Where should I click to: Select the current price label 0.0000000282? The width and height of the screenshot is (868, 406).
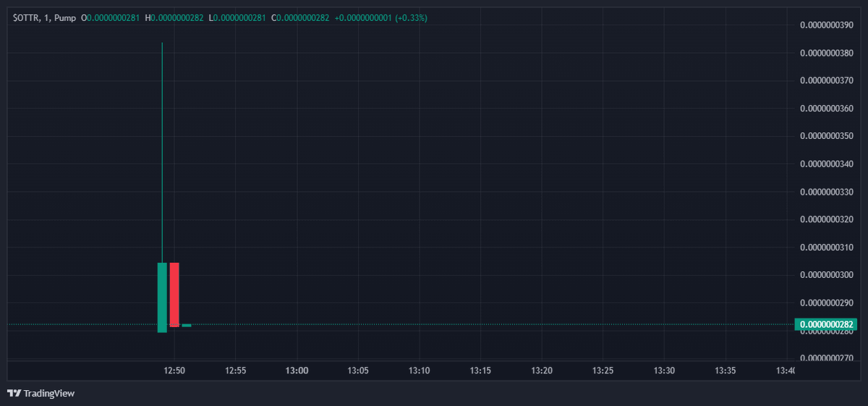[826, 325]
